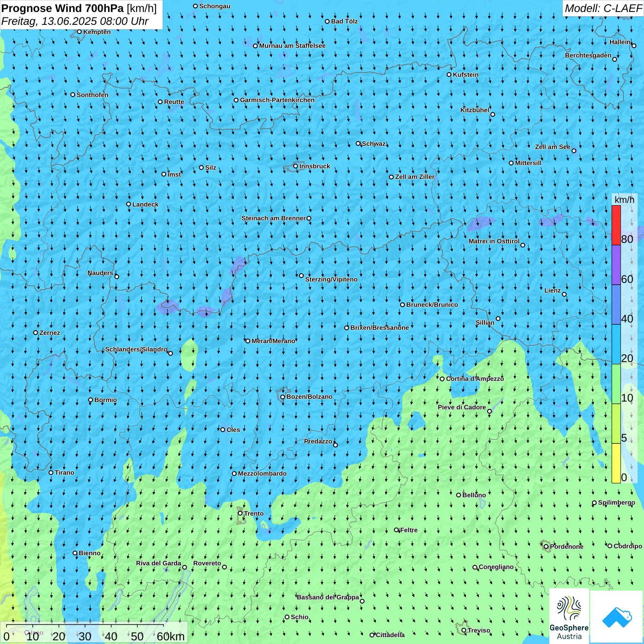The height and width of the screenshot is (644, 644).
Task: Click the 'Mezzolombardo' label
Action: [262, 473]
